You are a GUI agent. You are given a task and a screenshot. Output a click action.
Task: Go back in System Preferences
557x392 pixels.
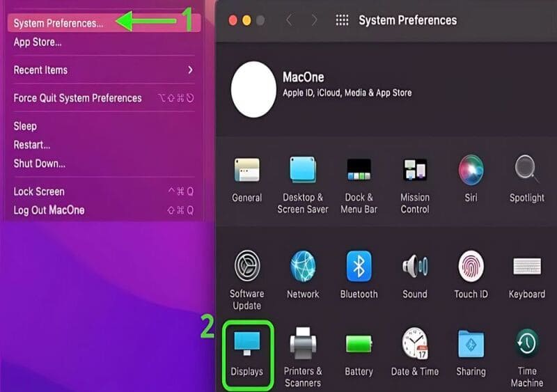tap(289, 20)
